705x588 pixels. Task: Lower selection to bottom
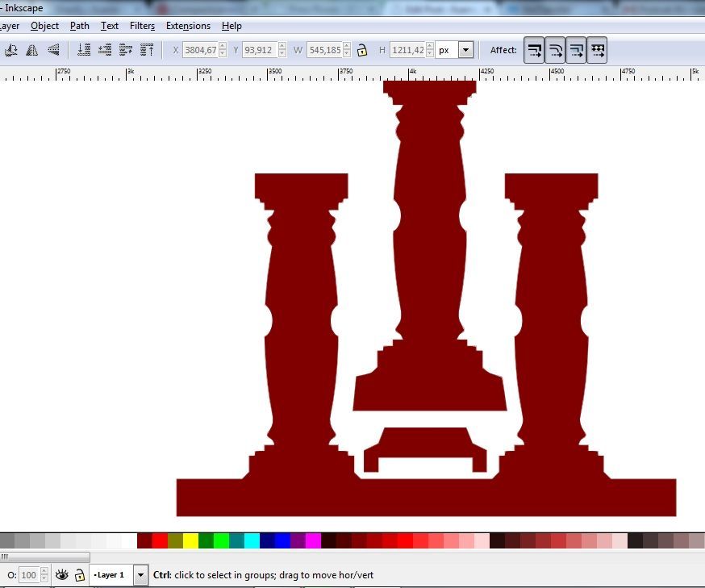pyautogui.click(x=84, y=50)
